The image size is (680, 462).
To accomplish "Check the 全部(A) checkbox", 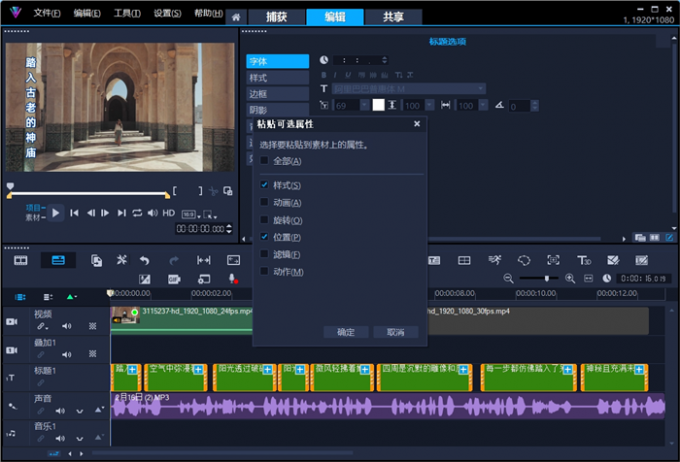I will coord(264,161).
